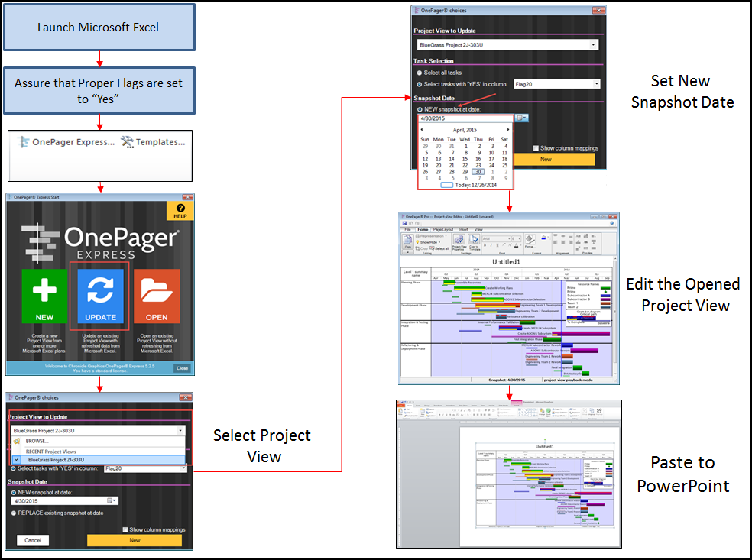Select April 30 in the calendar grid
This screenshot has height=560, width=752.
[479, 170]
